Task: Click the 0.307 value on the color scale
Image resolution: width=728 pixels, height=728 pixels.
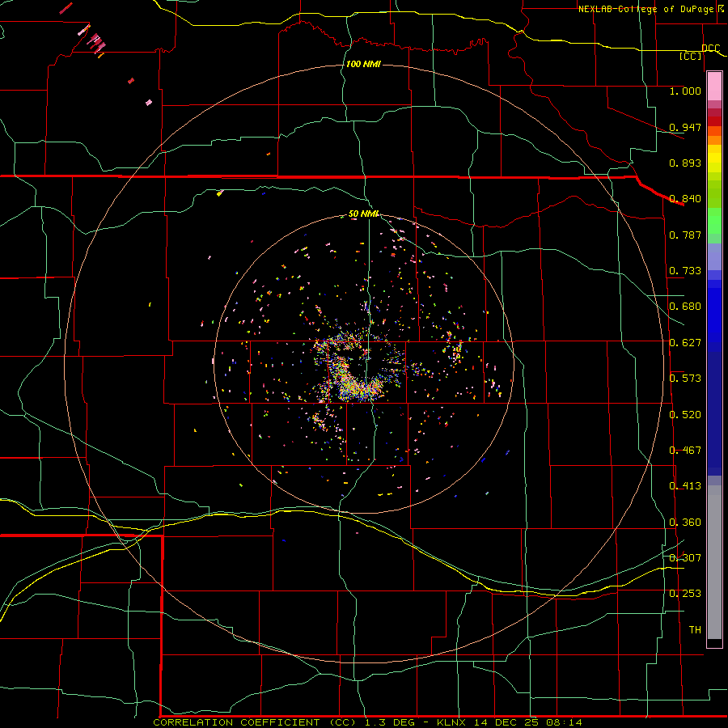Action: [x=685, y=557]
